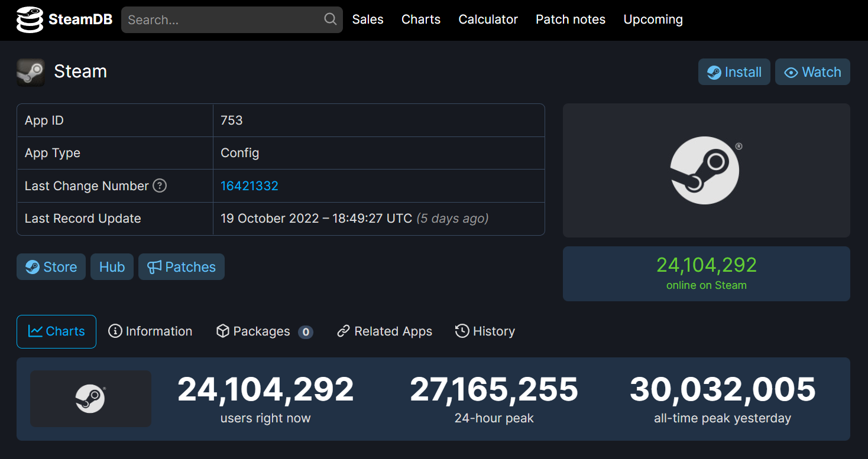Image resolution: width=868 pixels, height=459 pixels.
Task: Click the 'App Type' label cell
Action: tap(115, 153)
